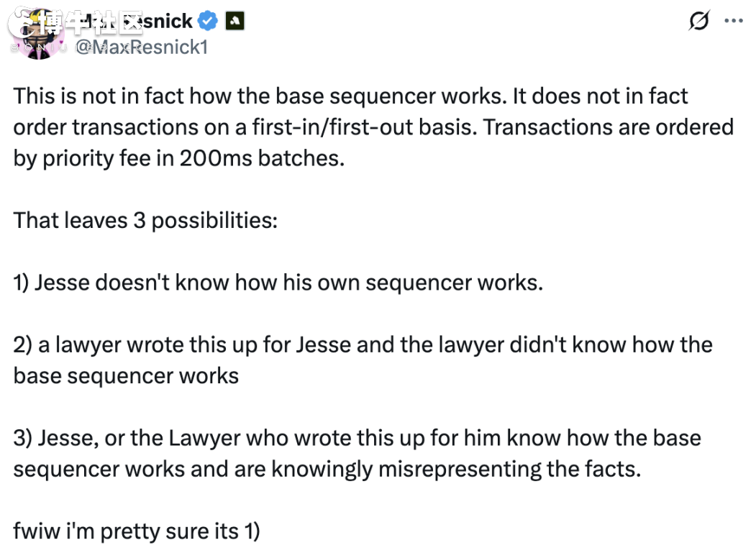Click the 博牛社区 watermark logo

click(76, 23)
